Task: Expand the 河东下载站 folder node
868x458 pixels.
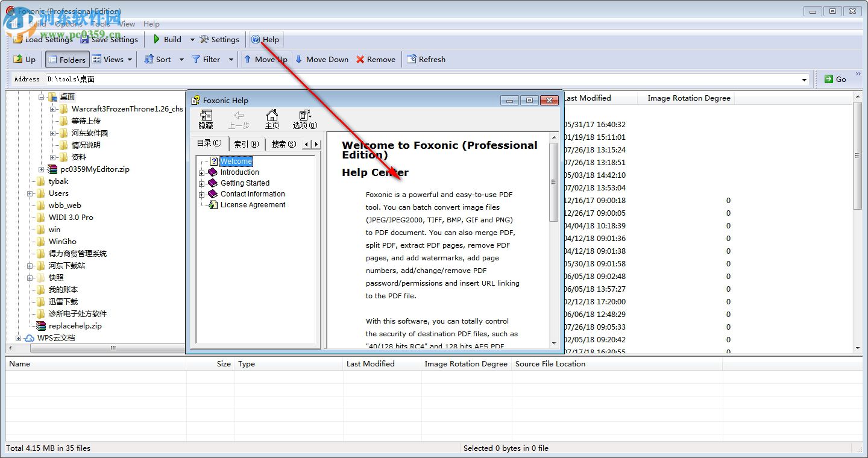Action: tap(30, 266)
